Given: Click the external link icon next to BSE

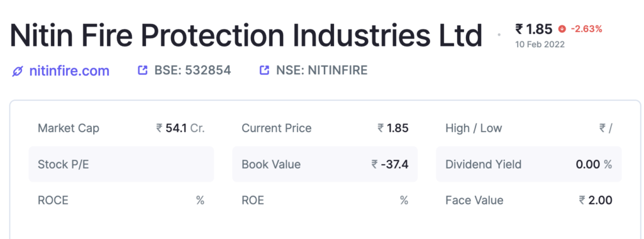Looking at the screenshot, I should point(142,70).
